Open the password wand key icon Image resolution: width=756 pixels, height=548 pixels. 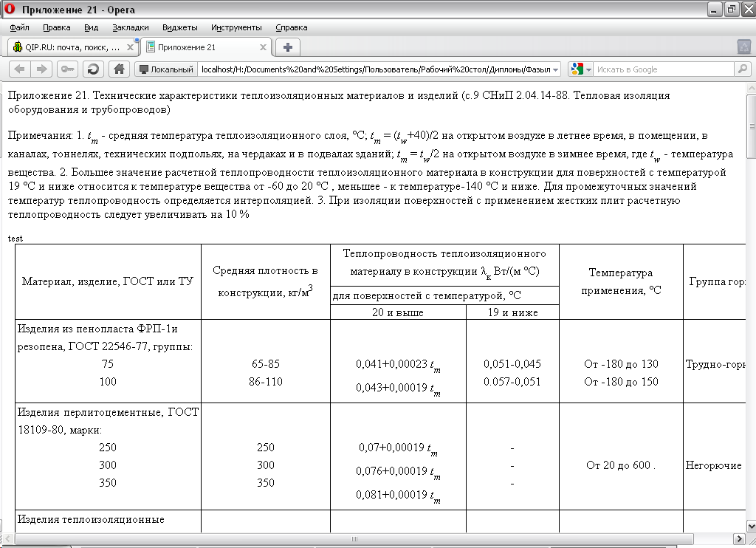coord(67,69)
